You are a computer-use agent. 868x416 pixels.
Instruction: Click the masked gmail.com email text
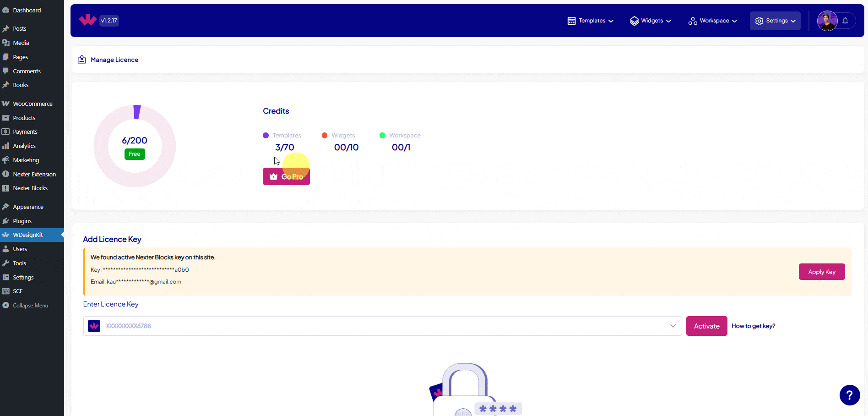[x=136, y=281]
